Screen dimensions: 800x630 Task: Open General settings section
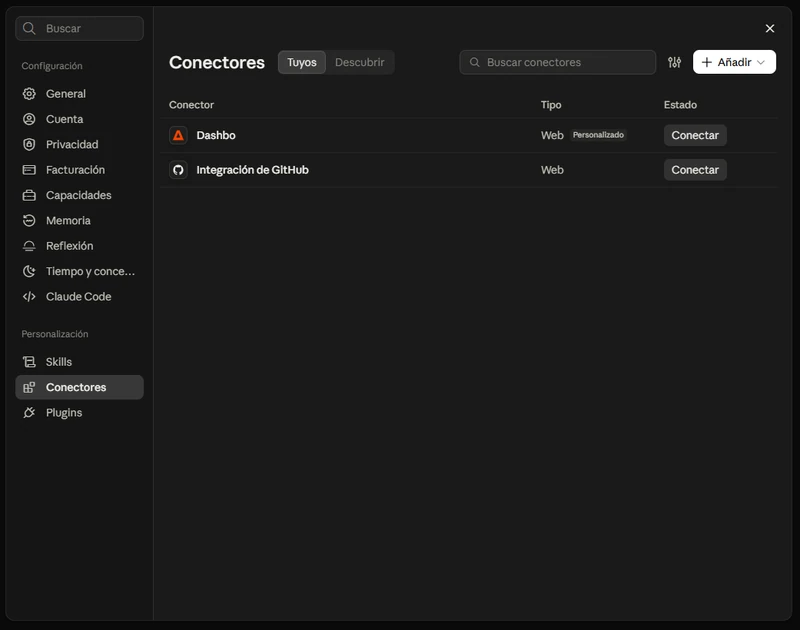point(80,94)
